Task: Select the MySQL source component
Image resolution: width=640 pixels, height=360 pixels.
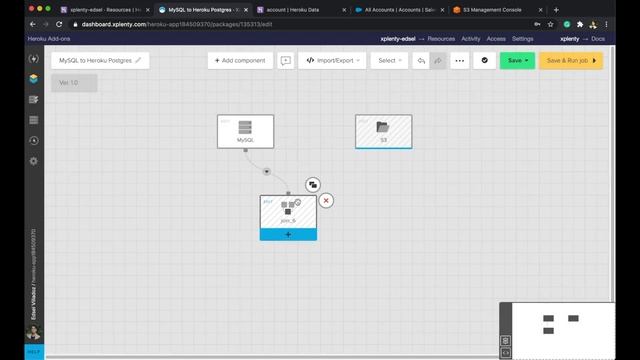Action: 245,131
